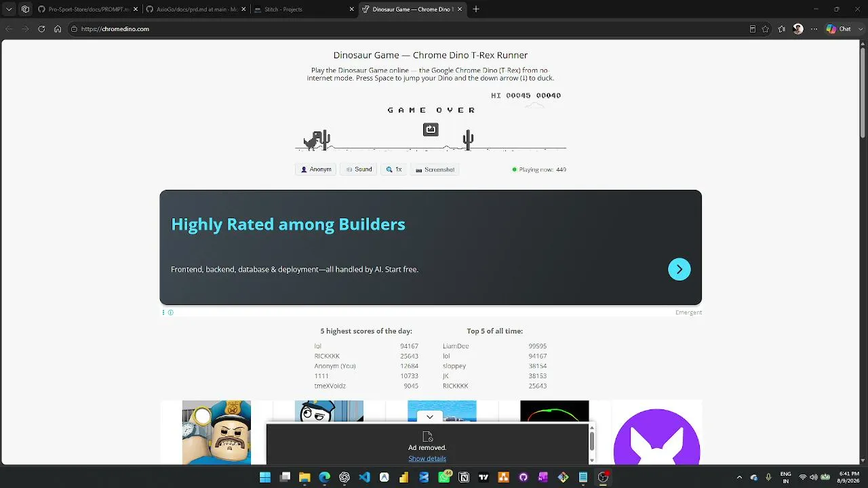The image size is (868, 488).
Task: Open the purple rabbit game thumbnail
Action: point(656,437)
